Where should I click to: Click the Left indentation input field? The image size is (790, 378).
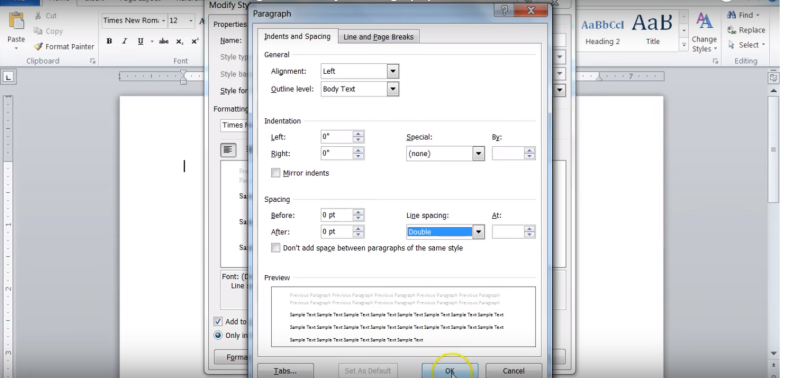click(337, 137)
